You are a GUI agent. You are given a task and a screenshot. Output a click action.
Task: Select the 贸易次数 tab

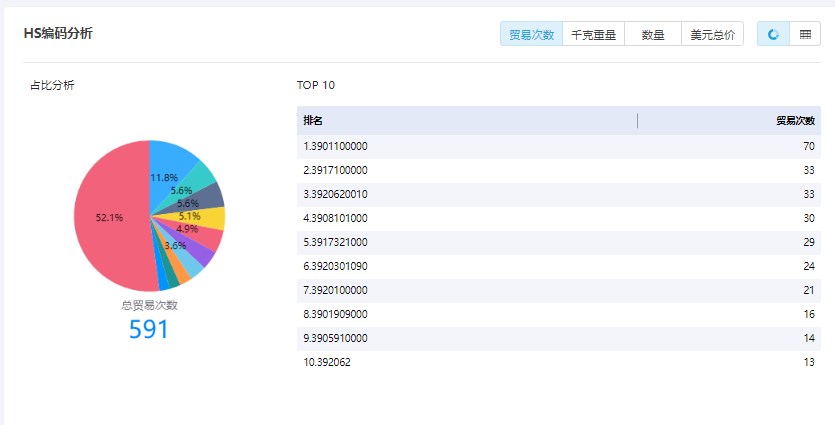531,34
